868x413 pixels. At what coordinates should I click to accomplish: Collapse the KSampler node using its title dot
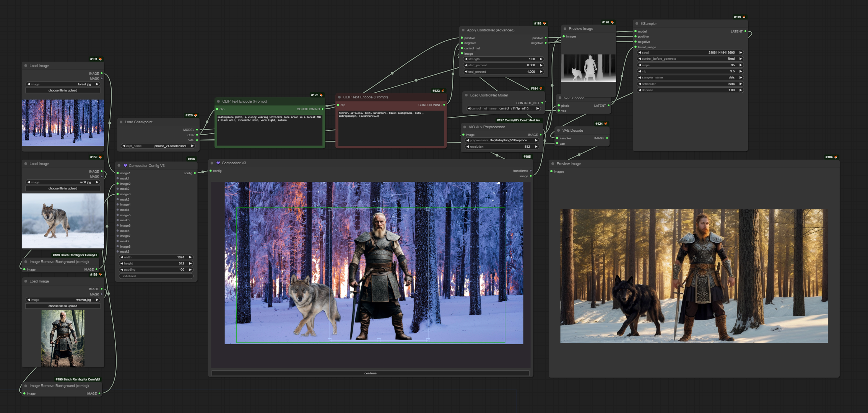637,24
